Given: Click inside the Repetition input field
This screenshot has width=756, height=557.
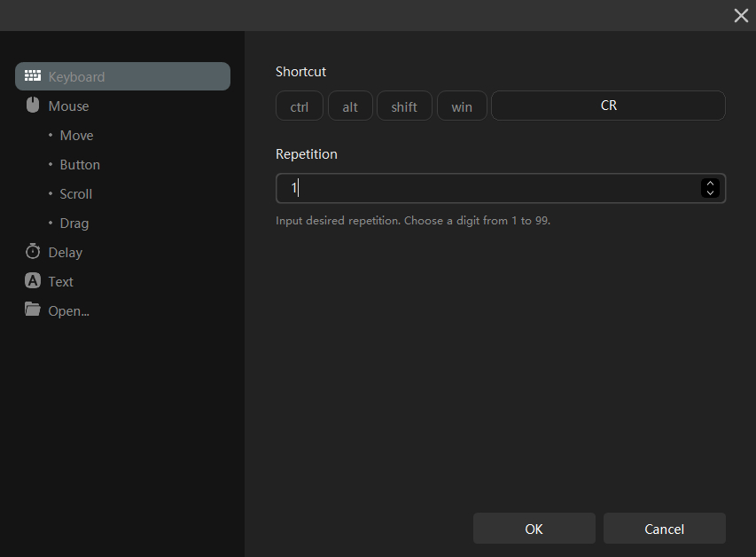Looking at the screenshot, I should pyautogui.click(x=487, y=188).
